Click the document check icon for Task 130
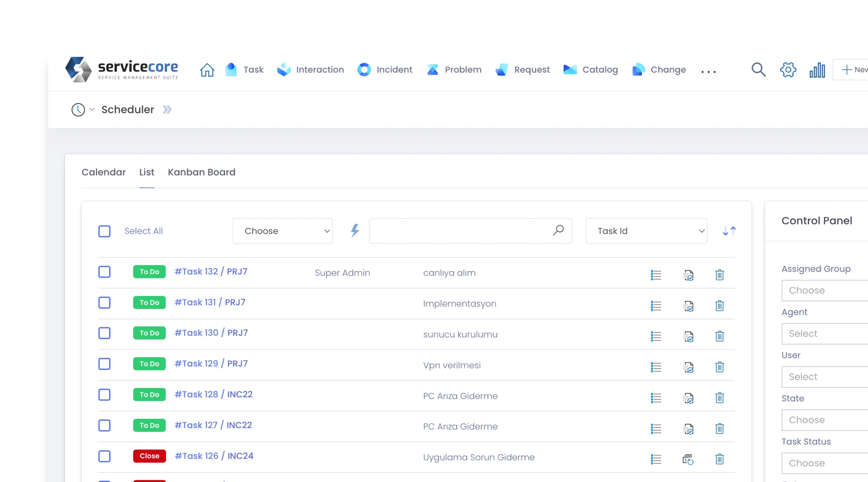Image resolution: width=868 pixels, height=482 pixels. pyautogui.click(x=688, y=336)
